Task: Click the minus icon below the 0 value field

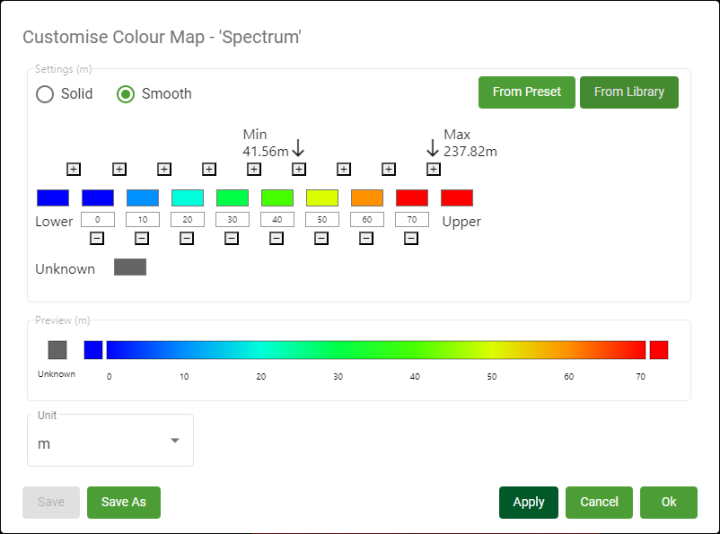Action: 97,238
